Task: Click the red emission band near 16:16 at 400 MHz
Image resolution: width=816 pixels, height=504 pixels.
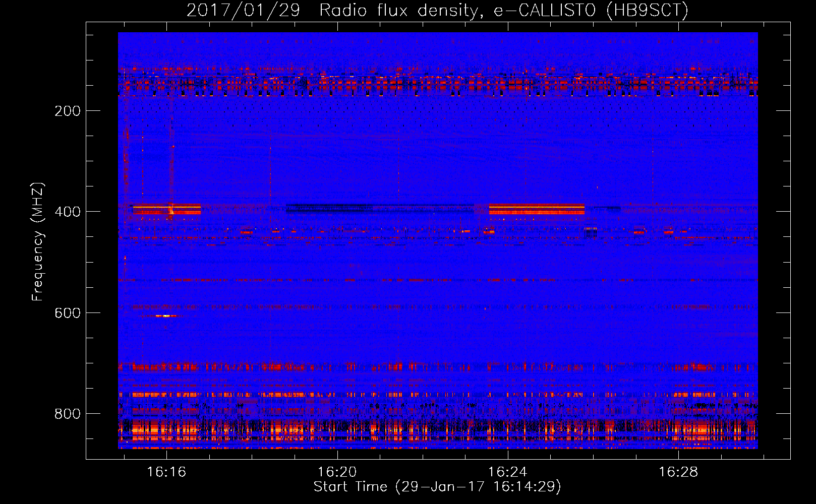Action: coord(166,209)
